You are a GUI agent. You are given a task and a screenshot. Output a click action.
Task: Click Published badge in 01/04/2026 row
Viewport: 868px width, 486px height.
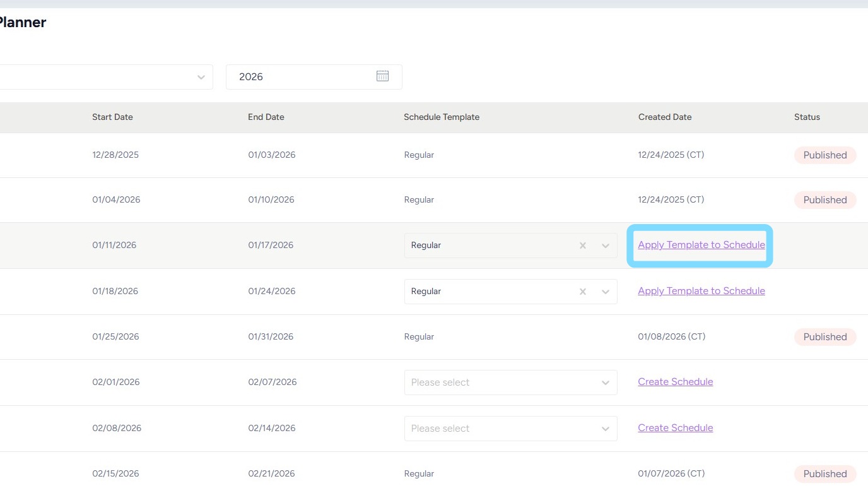(x=824, y=200)
